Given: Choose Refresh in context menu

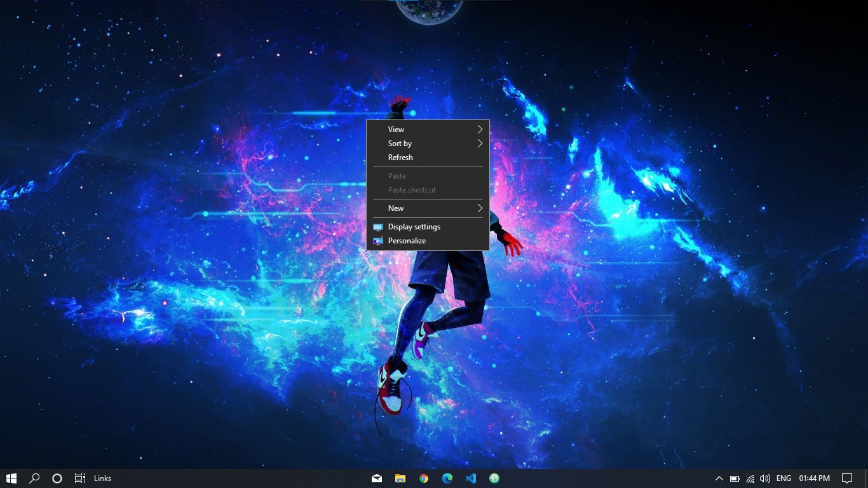Looking at the screenshot, I should [428, 158].
